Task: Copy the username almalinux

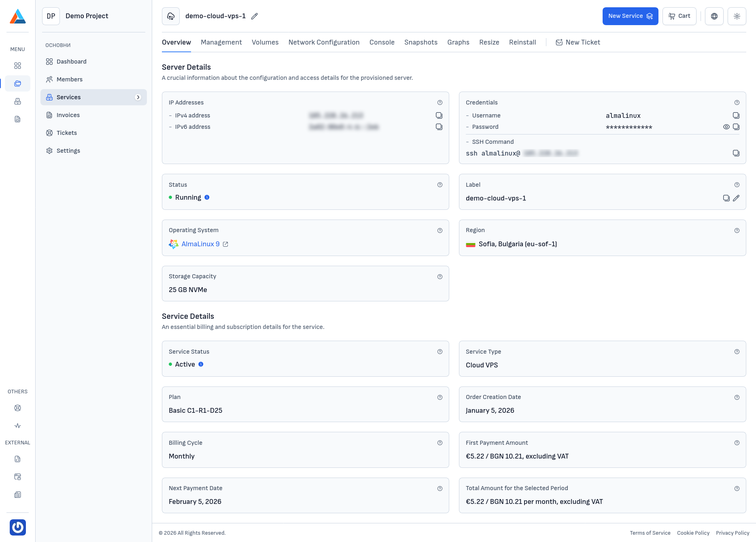Action: tap(736, 115)
